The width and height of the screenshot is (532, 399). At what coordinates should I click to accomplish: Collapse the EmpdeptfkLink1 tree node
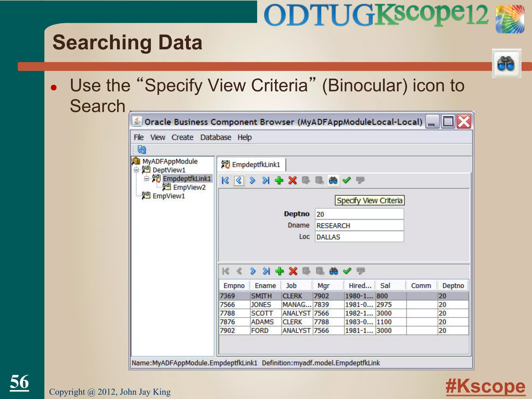(x=147, y=179)
